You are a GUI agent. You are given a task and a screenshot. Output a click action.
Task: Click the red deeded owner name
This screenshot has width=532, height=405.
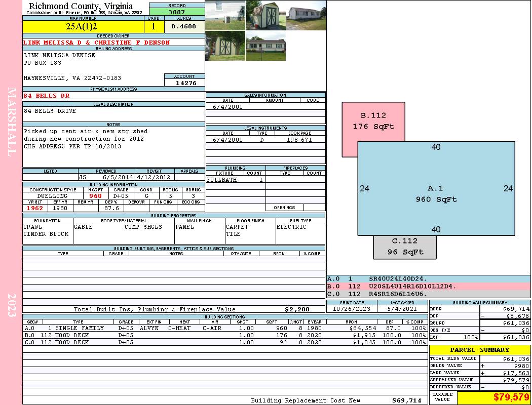[x=96, y=43]
